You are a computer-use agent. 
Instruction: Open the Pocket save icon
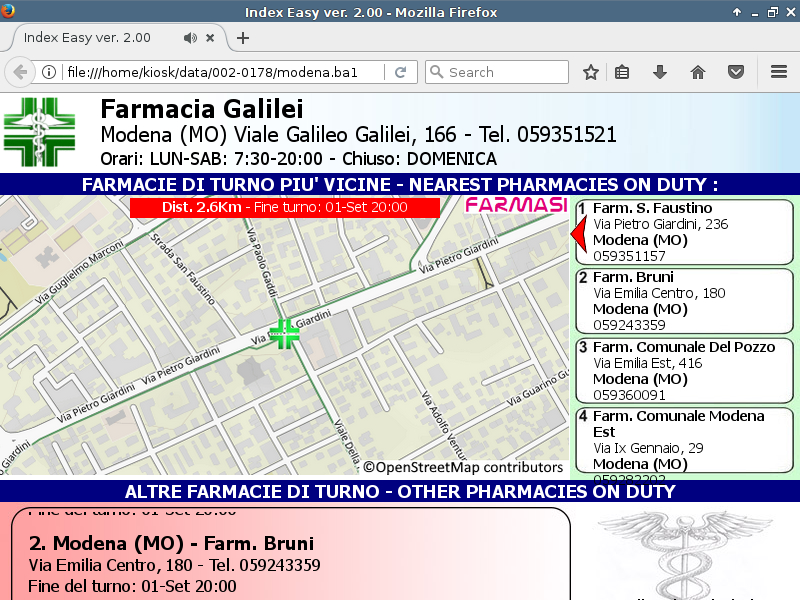click(x=735, y=72)
